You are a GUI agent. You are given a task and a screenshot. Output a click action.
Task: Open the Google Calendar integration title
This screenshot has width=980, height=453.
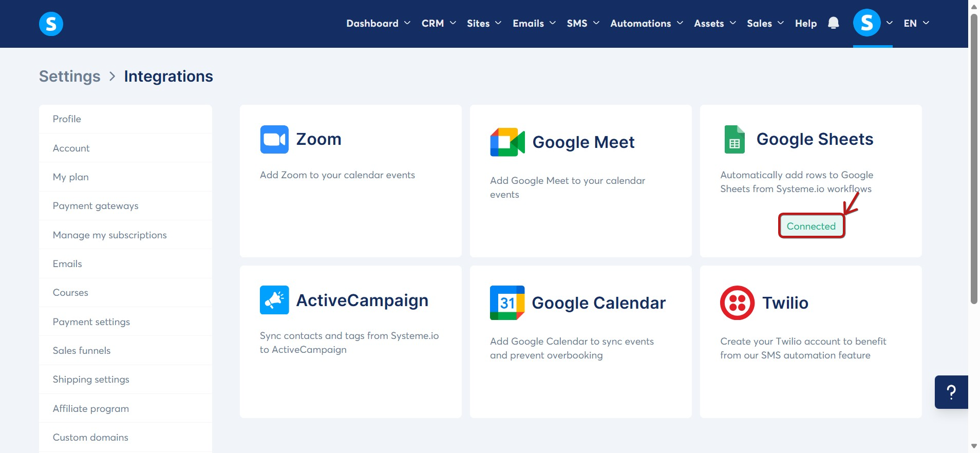pos(598,303)
